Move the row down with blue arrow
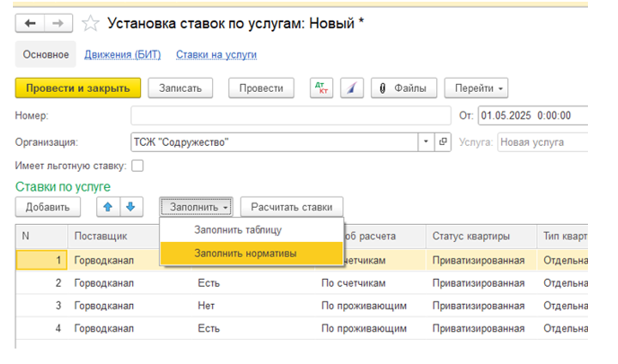 (131, 207)
